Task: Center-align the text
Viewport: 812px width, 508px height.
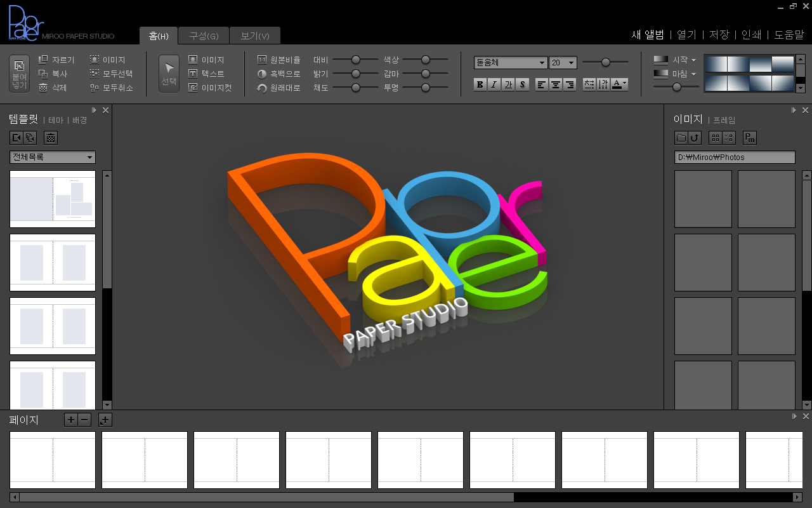Action: coord(556,84)
